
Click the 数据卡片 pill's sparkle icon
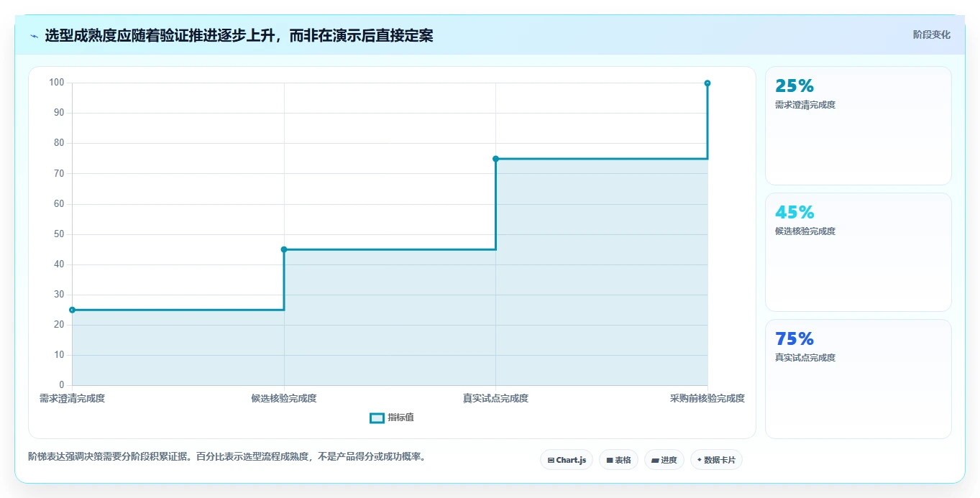click(x=700, y=460)
